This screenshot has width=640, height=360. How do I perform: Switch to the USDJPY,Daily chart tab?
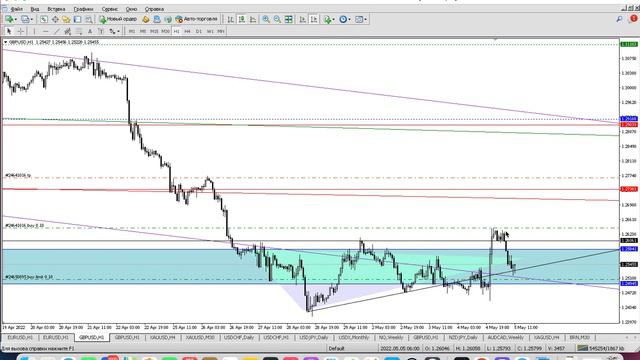pyautogui.click(x=313, y=338)
